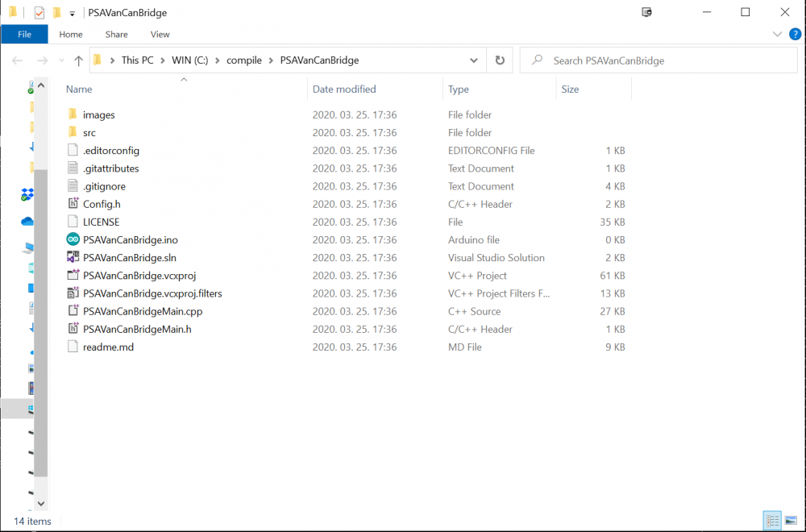Click the navigation pane scroll up arrow
This screenshot has height=532, width=806.
41,85
